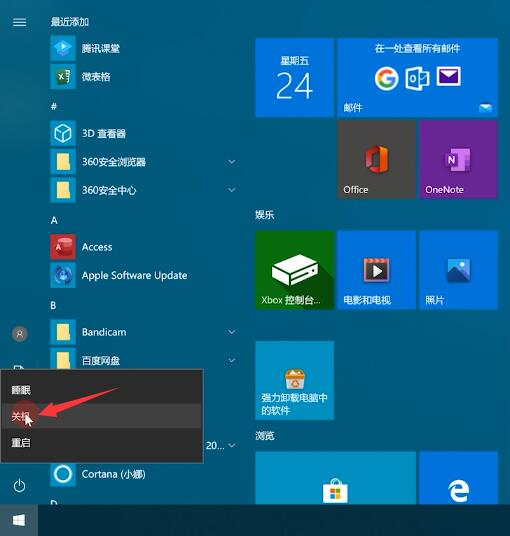Click the 腾讯课堂 app name

tap(100, 49)
